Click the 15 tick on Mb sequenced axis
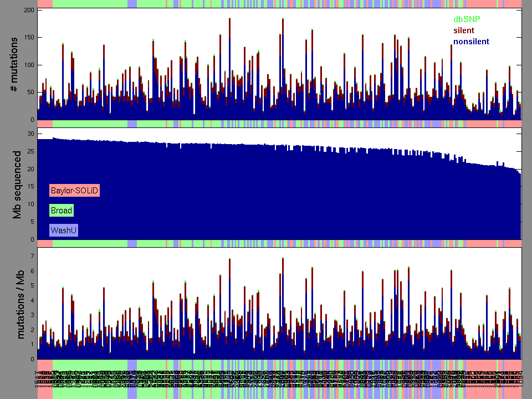Screen dimensions: 532x399 pyautogui.click(x=30, y=187)
